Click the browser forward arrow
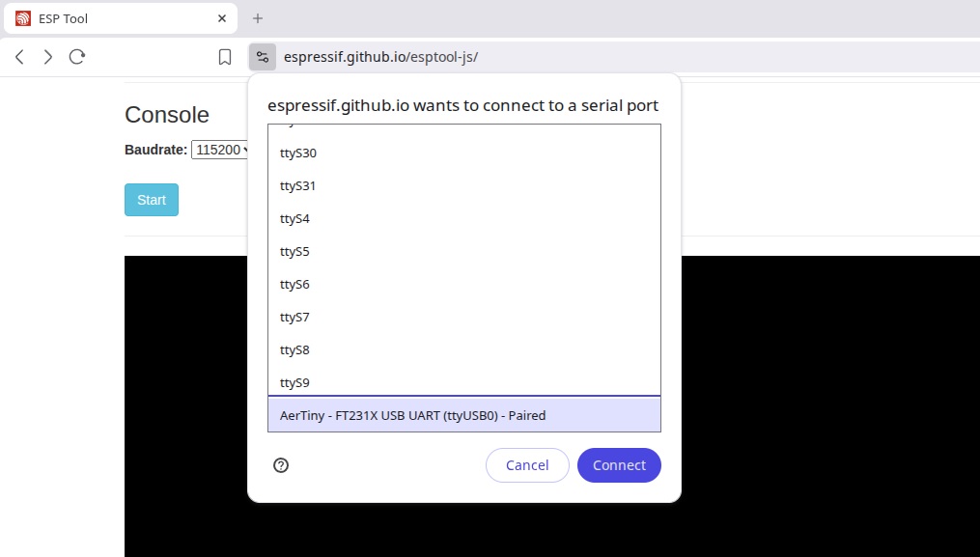 coord(48,57)
